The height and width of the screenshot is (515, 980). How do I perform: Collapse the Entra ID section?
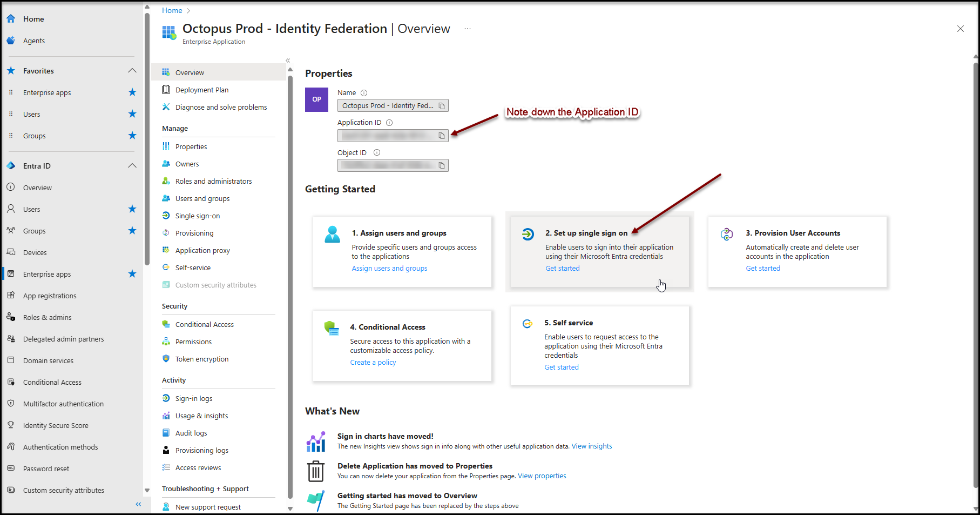point(132,166)
